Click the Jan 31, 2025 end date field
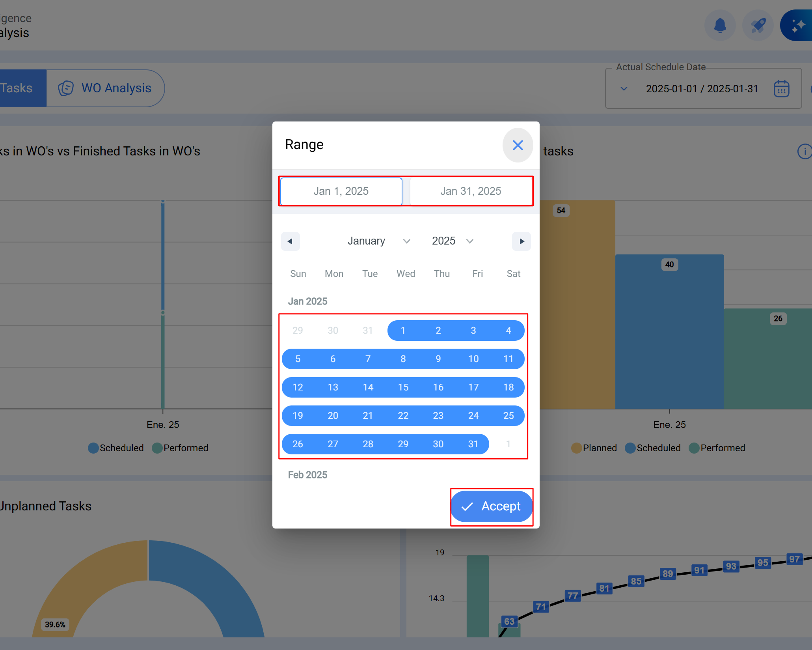The image size is (812, 650). [x=471, y=191]
